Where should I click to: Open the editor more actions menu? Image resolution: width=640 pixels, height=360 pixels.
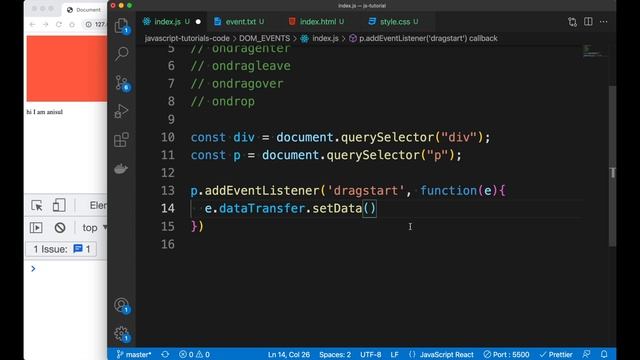[x=604, y=22]
